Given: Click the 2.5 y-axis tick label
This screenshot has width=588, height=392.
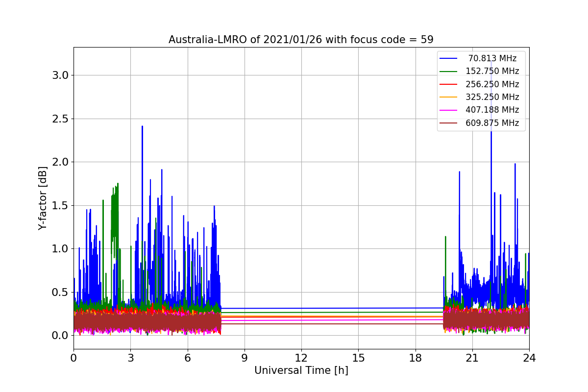Looking at the screenshot, I should (x=61, y=119).
